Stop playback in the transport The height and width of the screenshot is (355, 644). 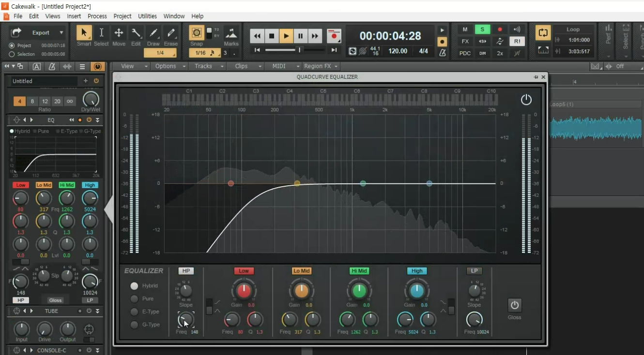[272, 36]
